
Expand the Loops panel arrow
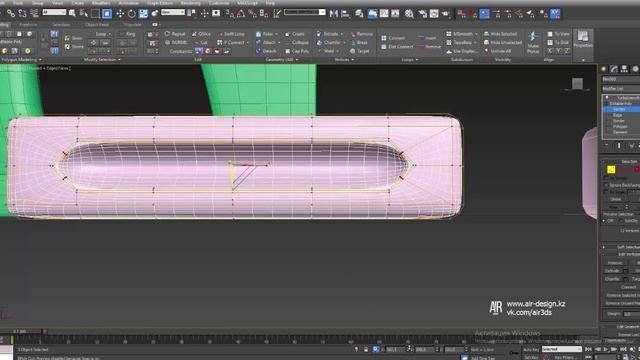pos(417,60)
